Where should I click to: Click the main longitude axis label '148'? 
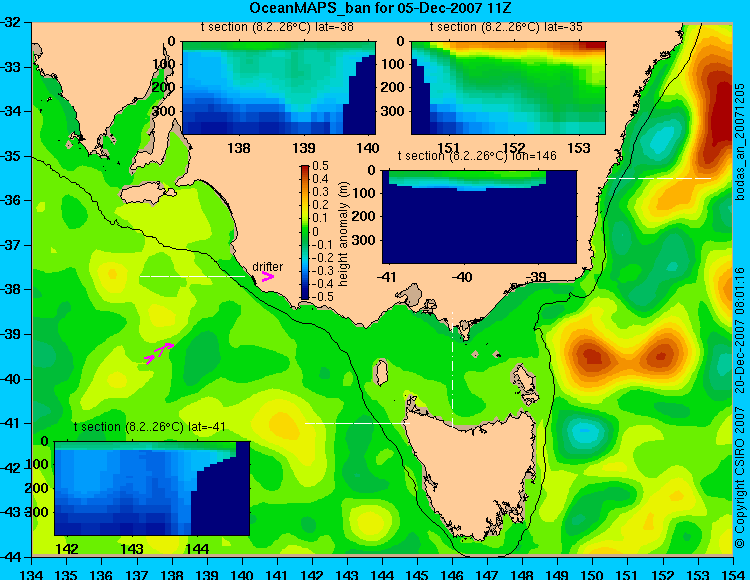(x=522, y=574)
